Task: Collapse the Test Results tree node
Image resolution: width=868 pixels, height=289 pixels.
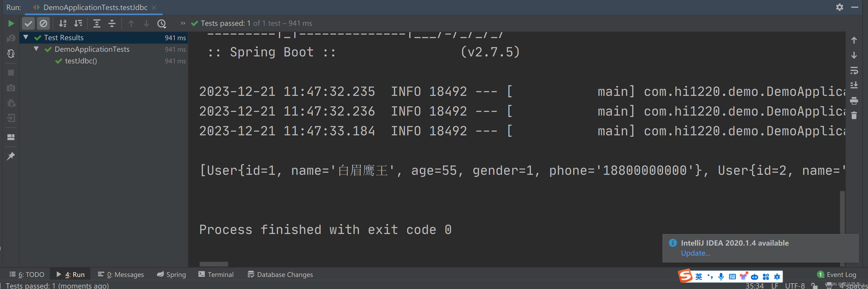Action: (x=26, y=37)
